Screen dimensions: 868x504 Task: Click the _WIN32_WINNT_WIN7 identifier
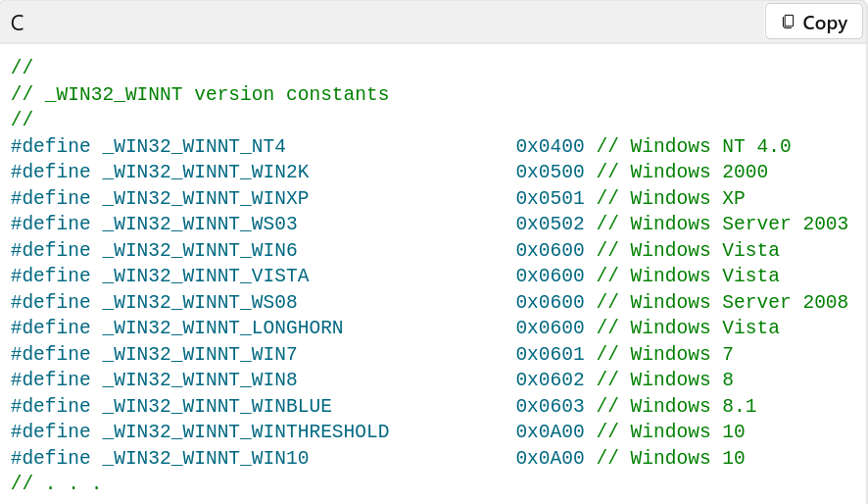200,353
